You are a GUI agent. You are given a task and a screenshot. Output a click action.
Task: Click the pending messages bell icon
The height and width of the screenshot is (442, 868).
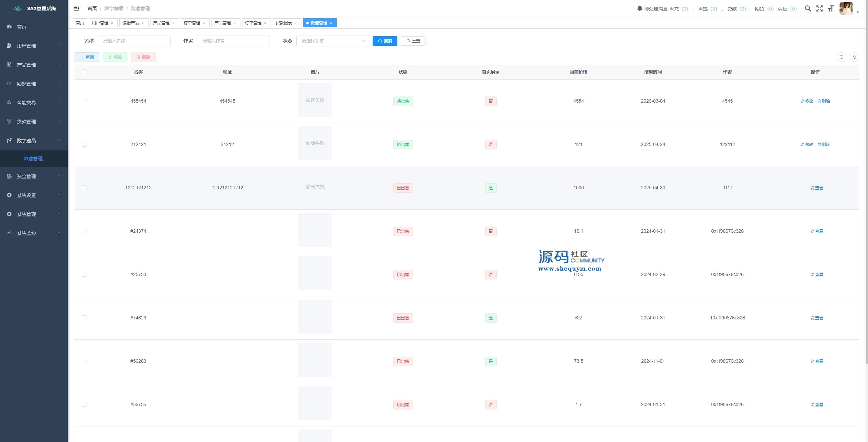click(639, 8)
